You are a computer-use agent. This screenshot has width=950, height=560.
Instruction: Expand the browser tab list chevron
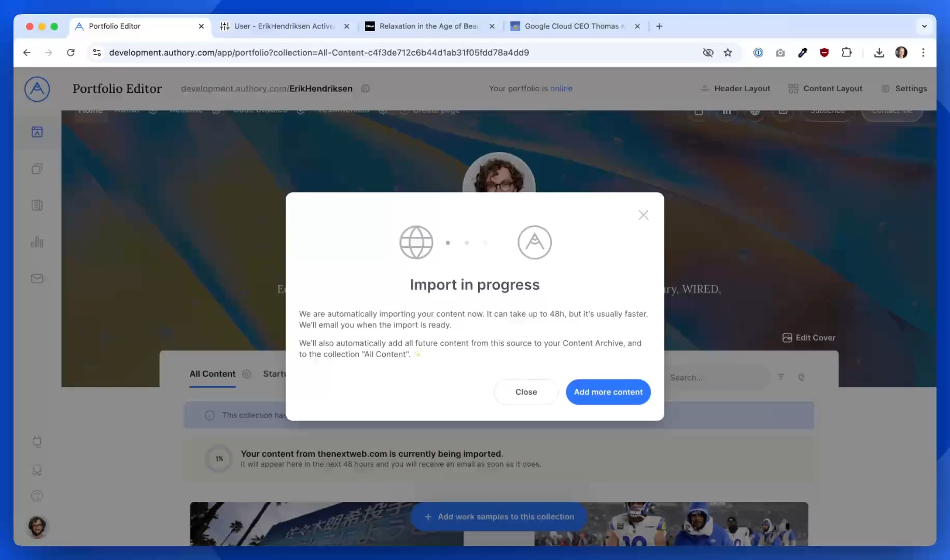[x=924, y=26]
